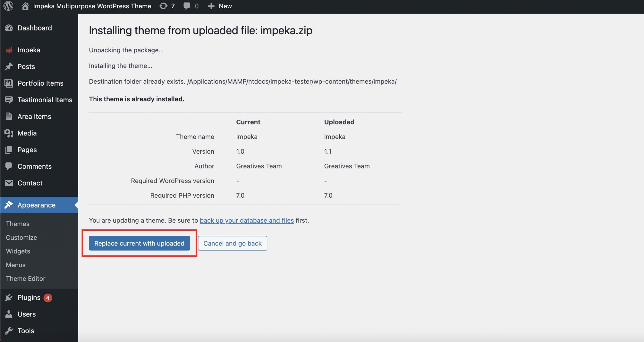Click the Tools wrench icon
This screenshot has width=644, height=342.
point(9,330)
